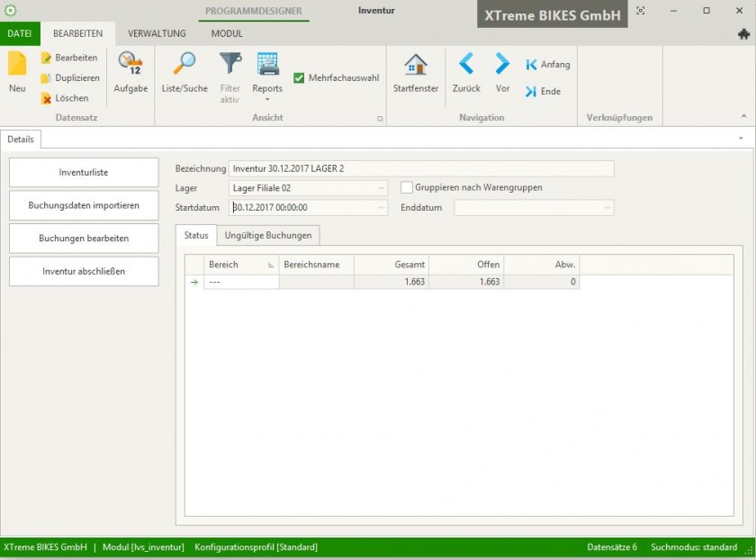Screen dimensions: 756x560
Task: Click the Bereich cell showing ---
Action: pos(241,282)
